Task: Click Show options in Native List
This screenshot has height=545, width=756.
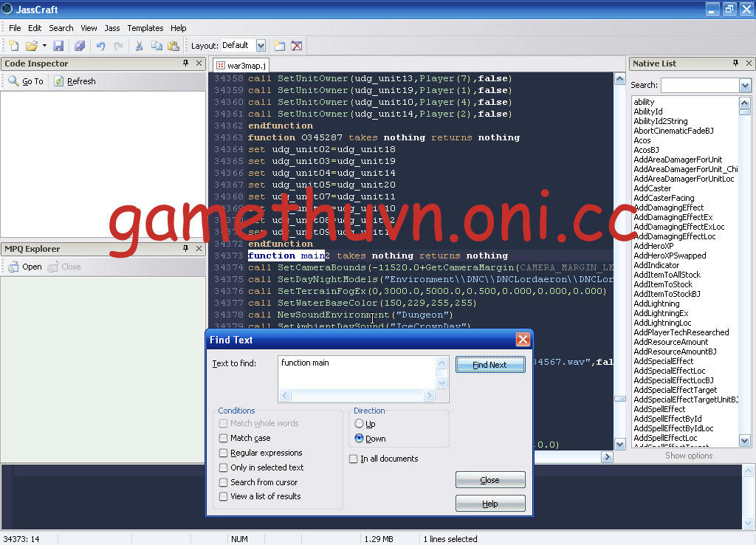Action: 689,456
